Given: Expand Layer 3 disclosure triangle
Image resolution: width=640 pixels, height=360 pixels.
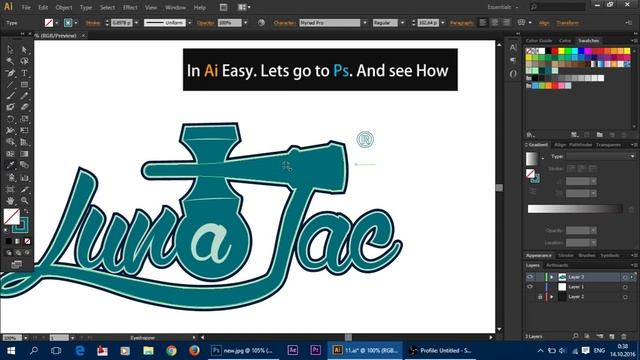Looking at the screenshot, I should tap(551, 277).
